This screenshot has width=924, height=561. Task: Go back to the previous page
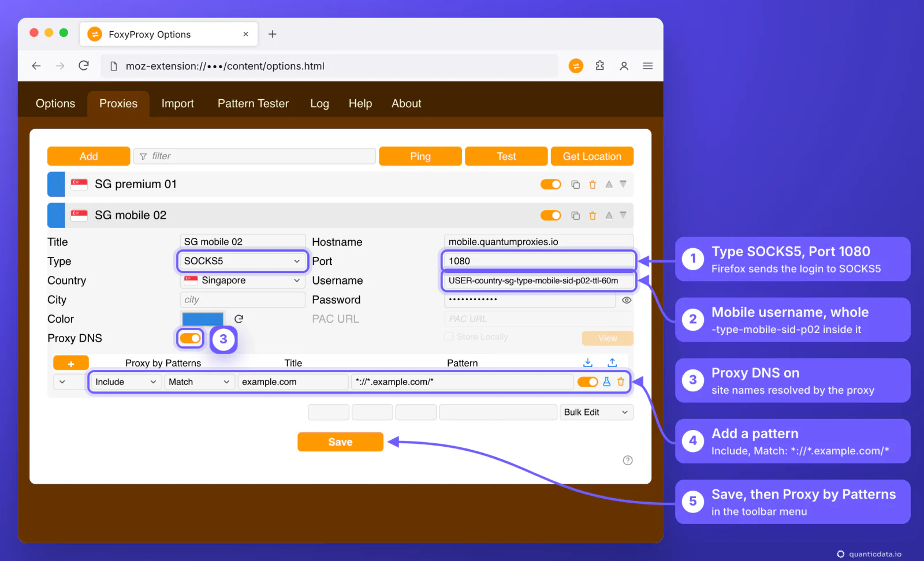36,66
